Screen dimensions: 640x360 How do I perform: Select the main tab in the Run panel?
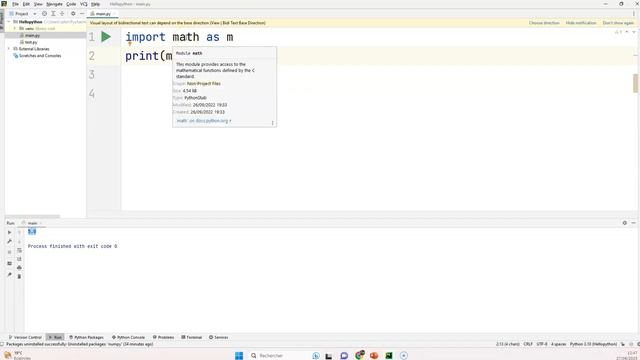pyautogui.click(x=32, y=223)
